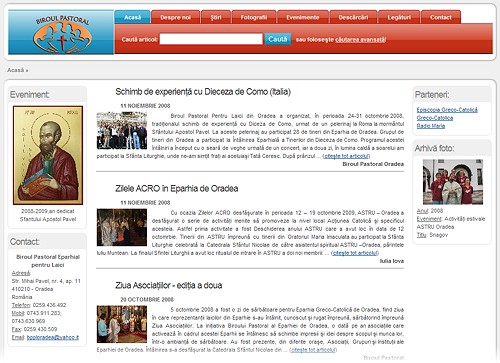
Task: Open article Schimb de experiență cu Dieceza de Como
Action: [x=203, y=92]
